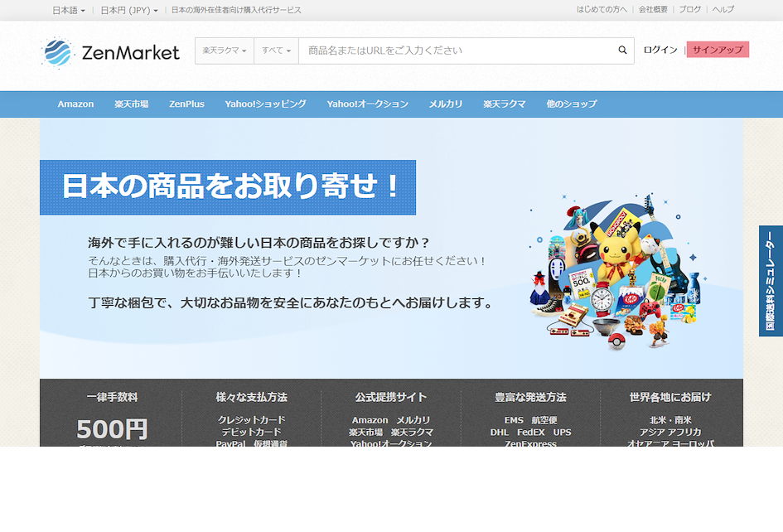The width and height of the screenshot is (783, 532).
Task: Open the 会社概要 link
Action: [653, 9]
